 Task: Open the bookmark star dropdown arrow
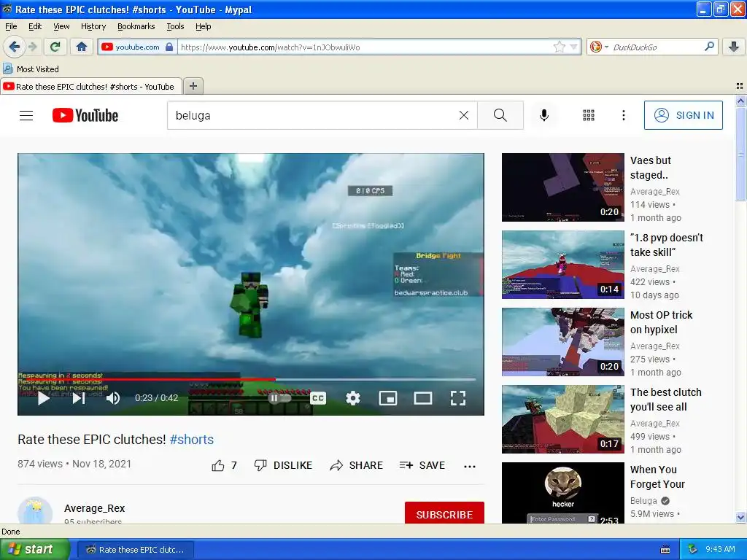573,47
